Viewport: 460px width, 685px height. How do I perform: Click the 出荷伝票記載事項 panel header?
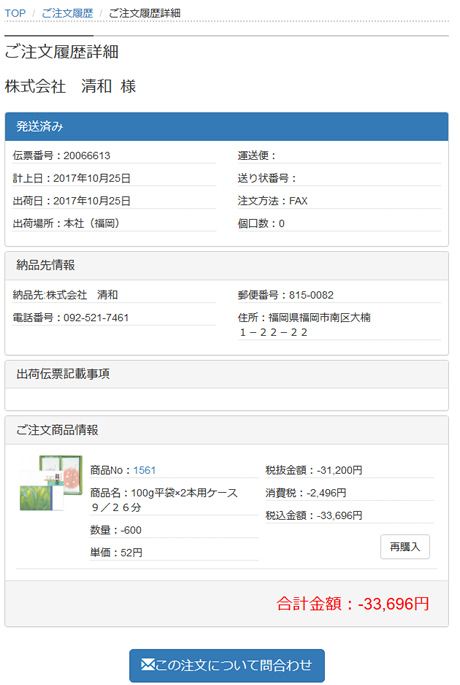click(x=227, y=374)
